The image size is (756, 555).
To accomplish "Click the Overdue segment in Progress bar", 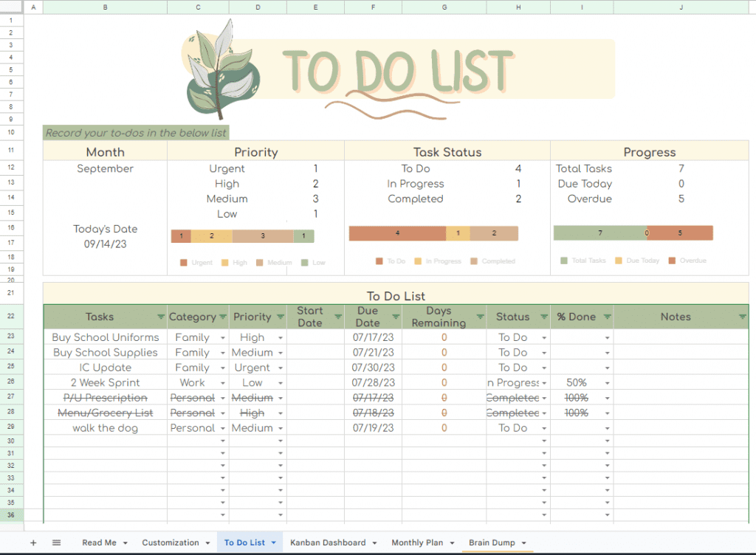I will [x=681, y=233].
